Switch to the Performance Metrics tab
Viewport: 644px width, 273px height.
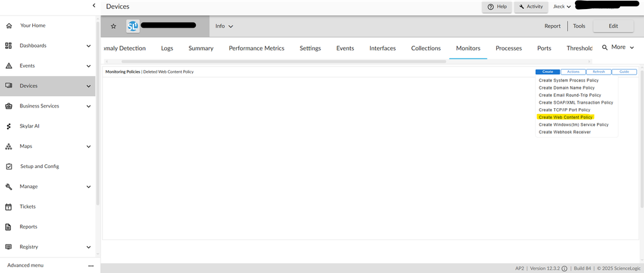point(257,48)
